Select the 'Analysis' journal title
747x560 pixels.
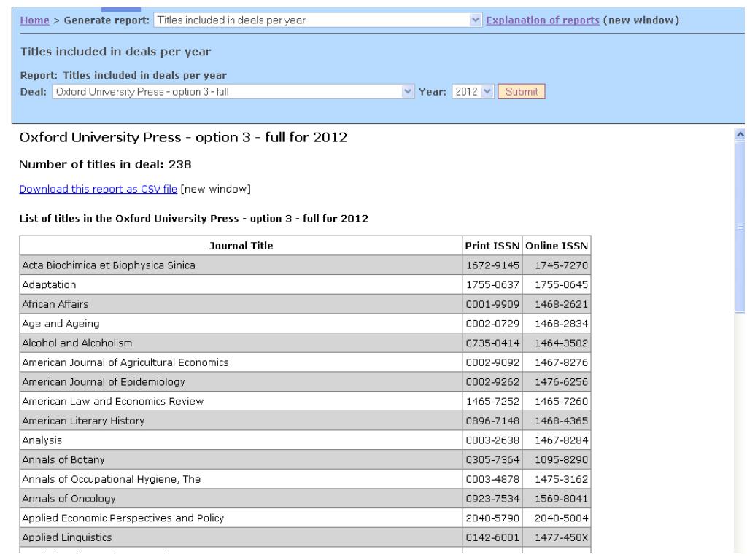(x=42, y=440)
